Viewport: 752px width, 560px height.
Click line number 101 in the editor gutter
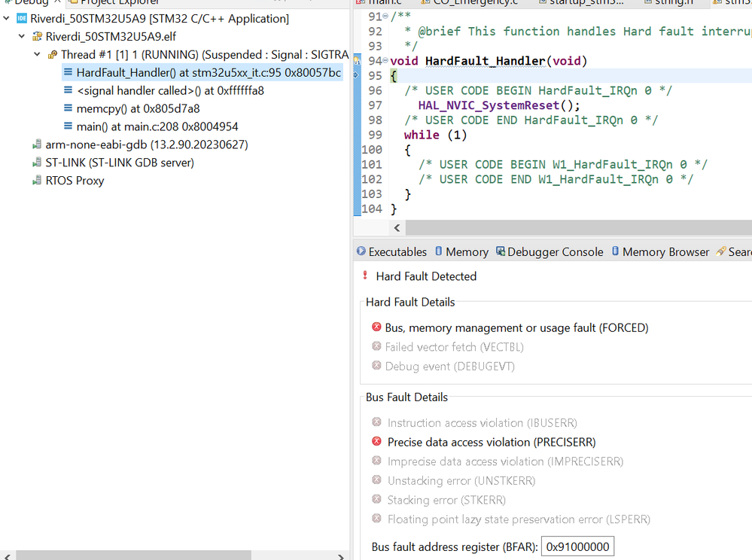tap(372, 164)
